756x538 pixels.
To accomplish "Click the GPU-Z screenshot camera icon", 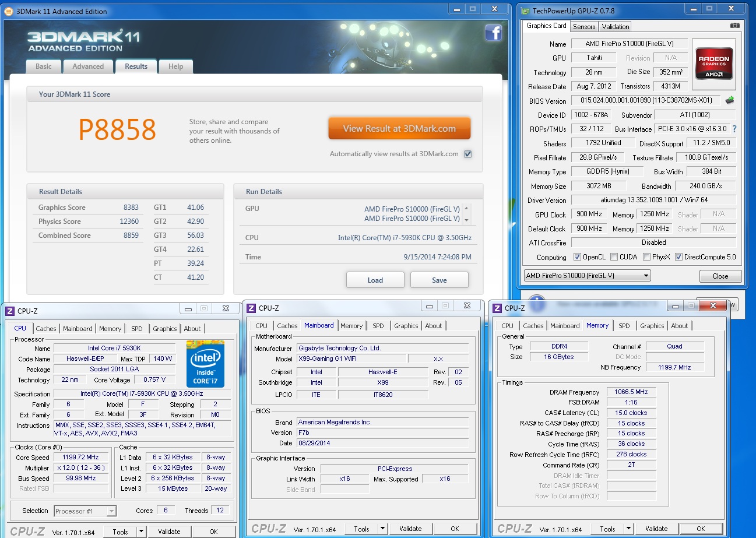I will 735,26.
